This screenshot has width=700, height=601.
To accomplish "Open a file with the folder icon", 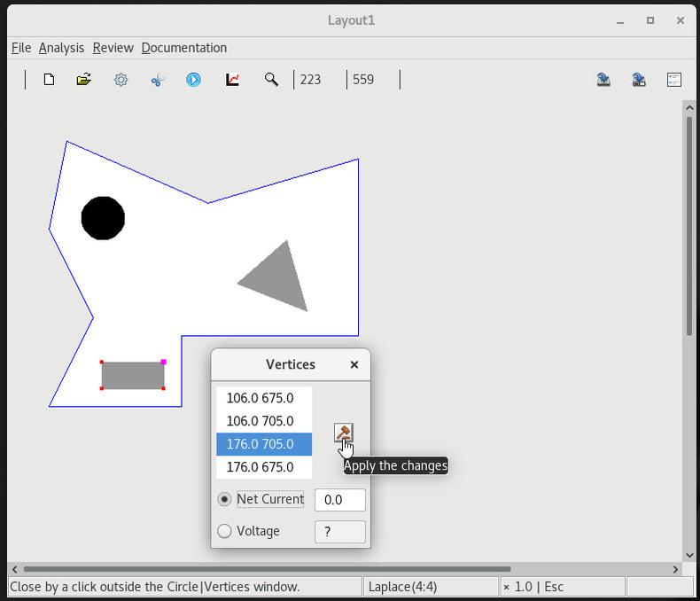I will [x=84, y=80].
